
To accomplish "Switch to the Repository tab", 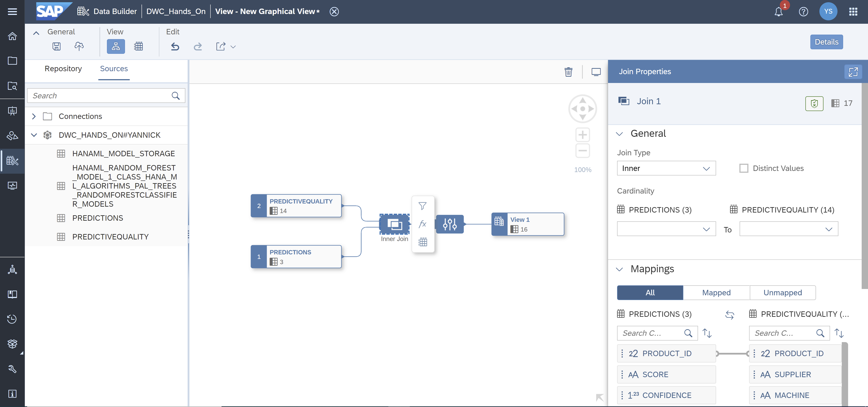I will coord(63,68).
